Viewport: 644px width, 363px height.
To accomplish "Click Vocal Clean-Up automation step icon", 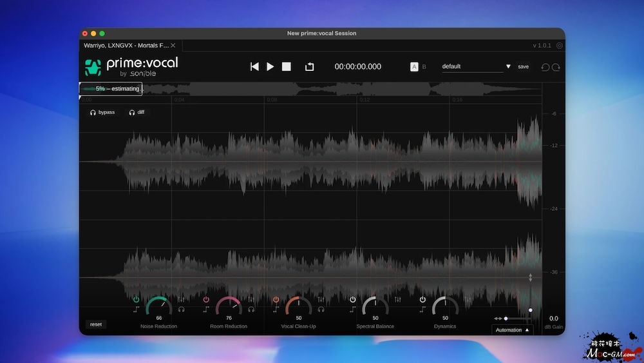I will pyautogui.click(x=276, y=309).
